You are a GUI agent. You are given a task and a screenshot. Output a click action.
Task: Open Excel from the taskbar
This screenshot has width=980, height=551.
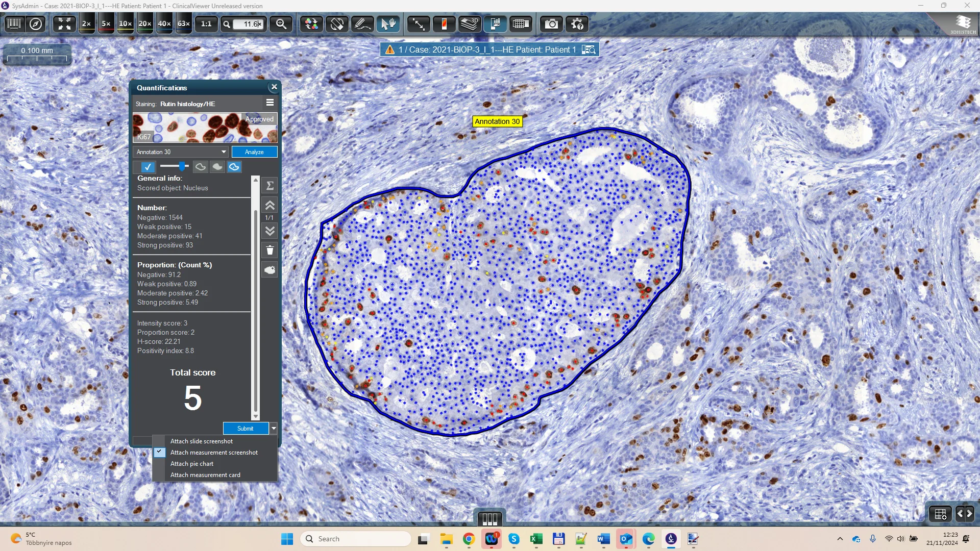point(536,539)
